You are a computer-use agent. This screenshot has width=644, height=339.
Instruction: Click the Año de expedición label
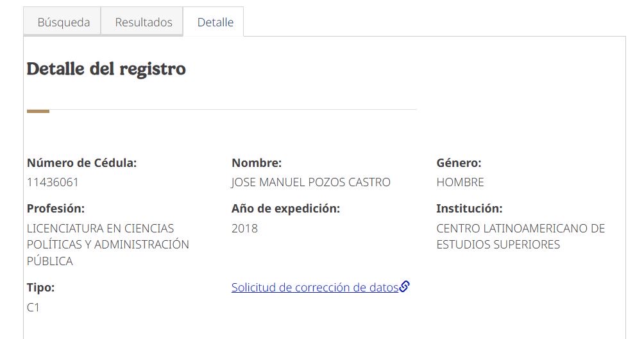coord(285,209)
